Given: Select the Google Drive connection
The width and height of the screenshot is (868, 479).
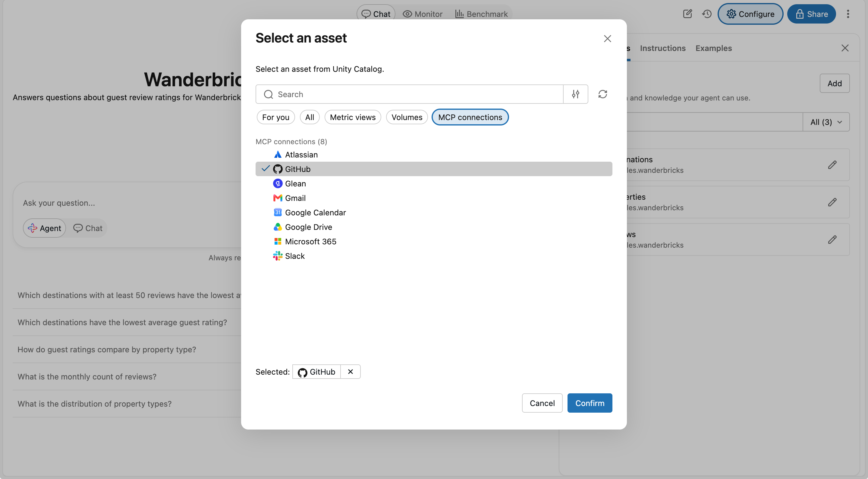Looking at the screenshot, I should click(x=434, y=227).
